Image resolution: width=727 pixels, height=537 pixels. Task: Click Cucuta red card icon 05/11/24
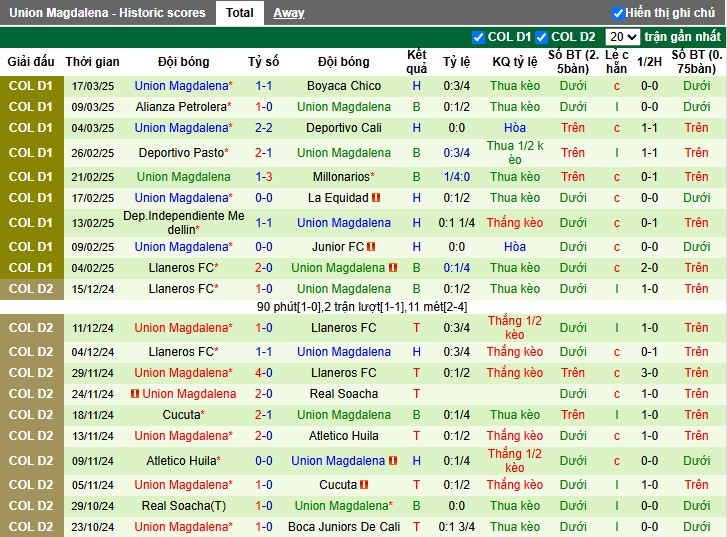pyautogui.click(x=364, y=485)
